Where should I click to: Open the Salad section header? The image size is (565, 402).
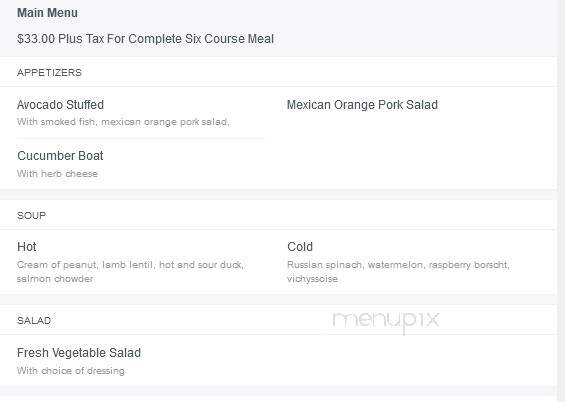tap(34, 321)
